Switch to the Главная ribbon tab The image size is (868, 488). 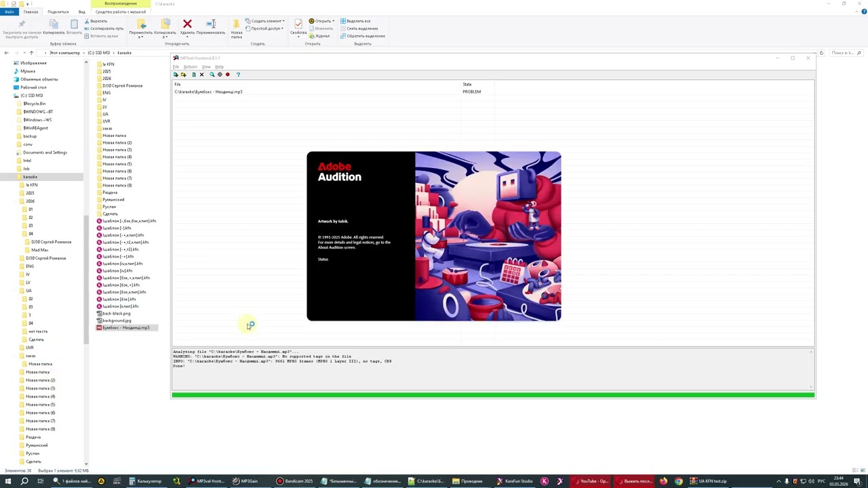point(31,12)
